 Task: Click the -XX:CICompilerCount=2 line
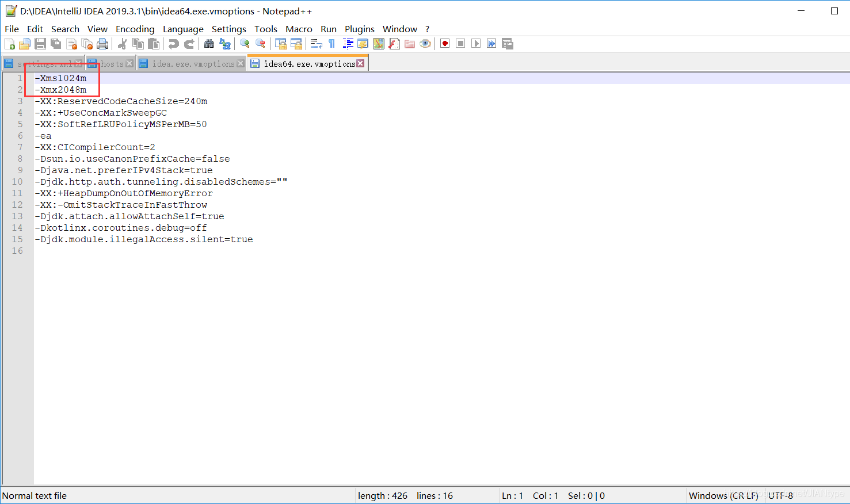pyautogui.click(x=95, y=147)
